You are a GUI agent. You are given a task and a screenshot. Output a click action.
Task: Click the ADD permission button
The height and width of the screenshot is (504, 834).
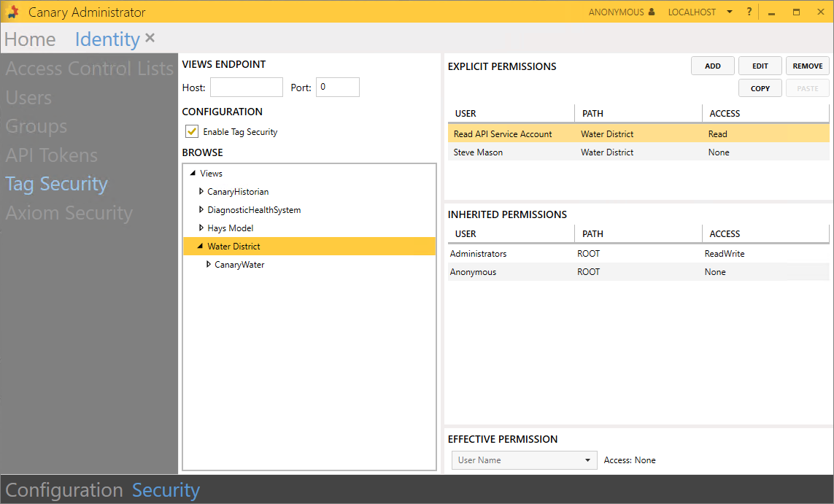point(713,66)
